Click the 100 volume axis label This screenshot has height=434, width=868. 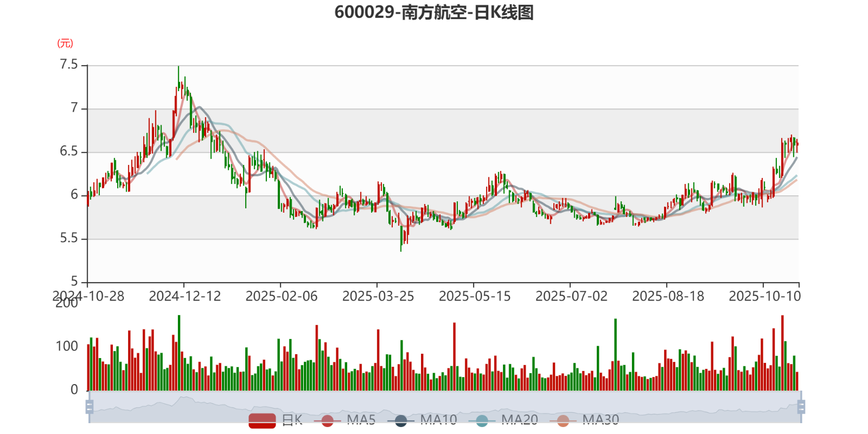(67, 346)
